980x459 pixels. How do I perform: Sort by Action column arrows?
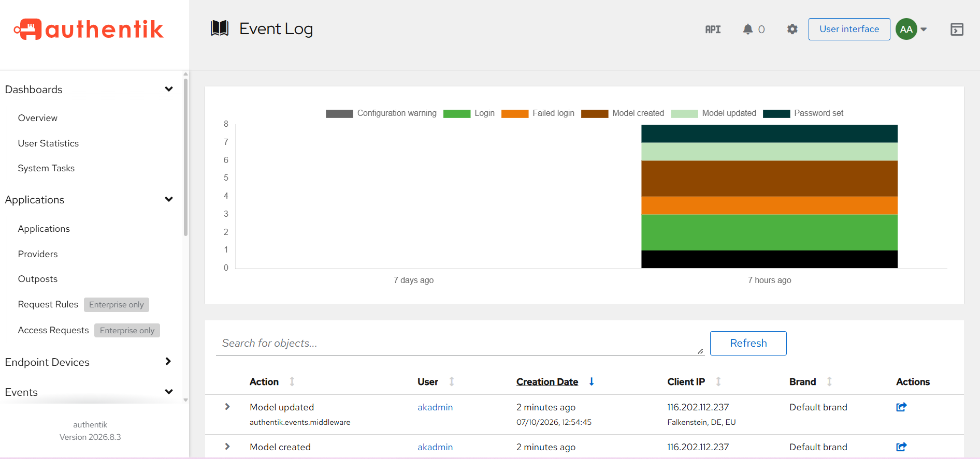point(292,382)
